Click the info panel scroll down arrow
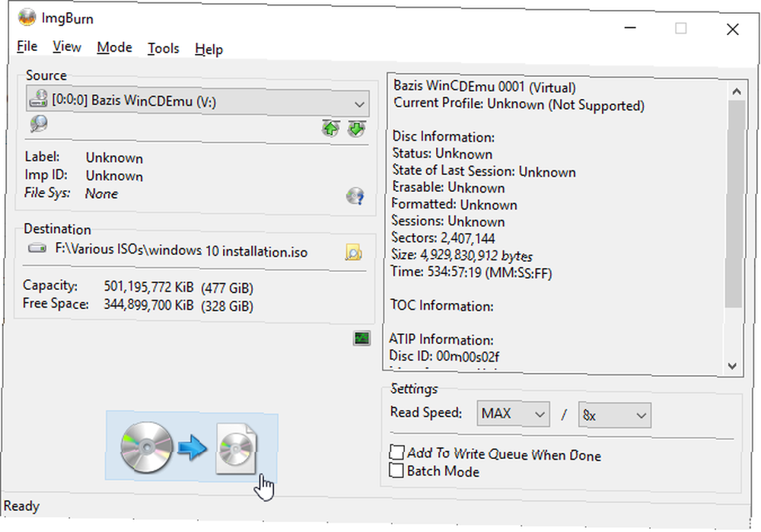Image resolution: width=761 pixels, height=532 pixels. pyautogui.click(x=733, y=366)
